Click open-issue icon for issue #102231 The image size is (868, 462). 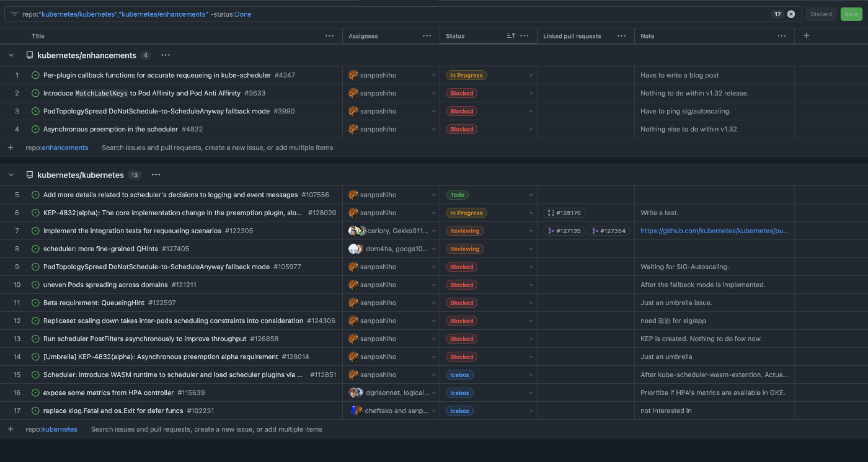[x=35, y=411]
